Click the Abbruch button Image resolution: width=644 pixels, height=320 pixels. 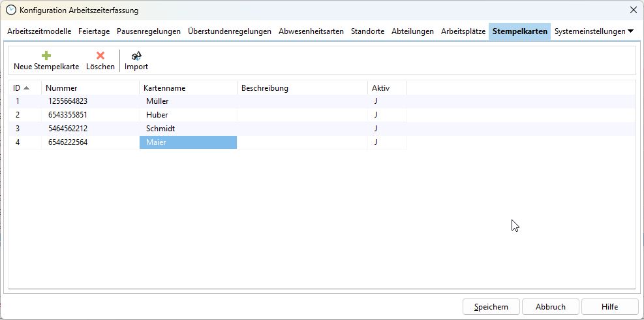point(550,306)
